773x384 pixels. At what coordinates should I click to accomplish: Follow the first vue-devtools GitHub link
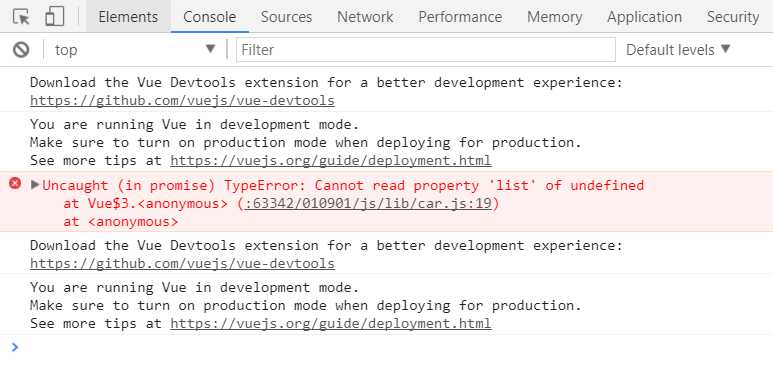coord(182,101)
